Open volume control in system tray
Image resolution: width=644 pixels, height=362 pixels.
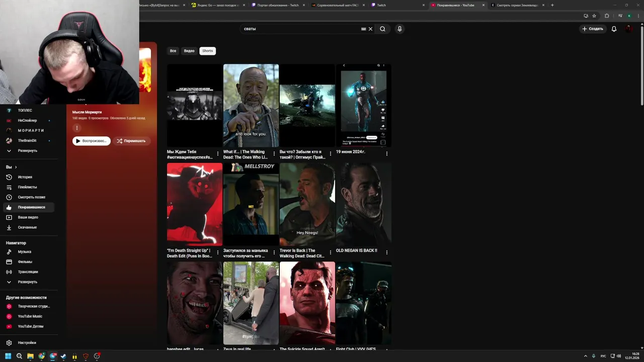click(618, 356)
